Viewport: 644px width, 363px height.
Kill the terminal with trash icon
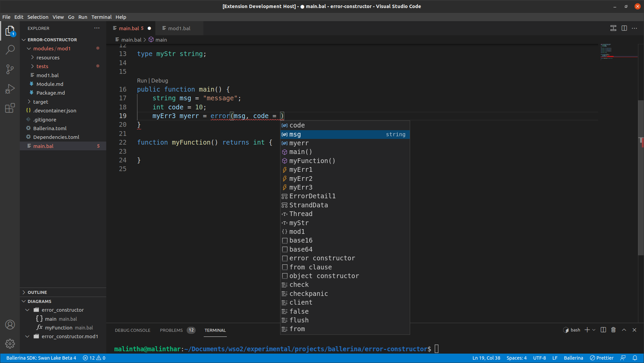coord(613,330)
